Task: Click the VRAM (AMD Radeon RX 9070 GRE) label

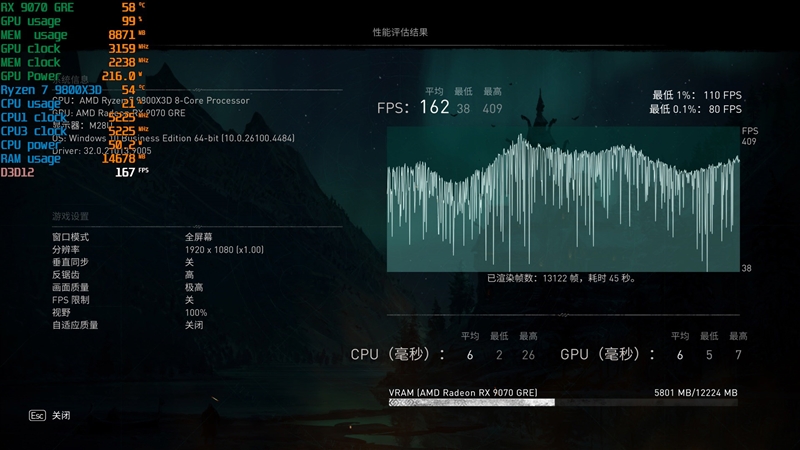Action: click(463, 392)
